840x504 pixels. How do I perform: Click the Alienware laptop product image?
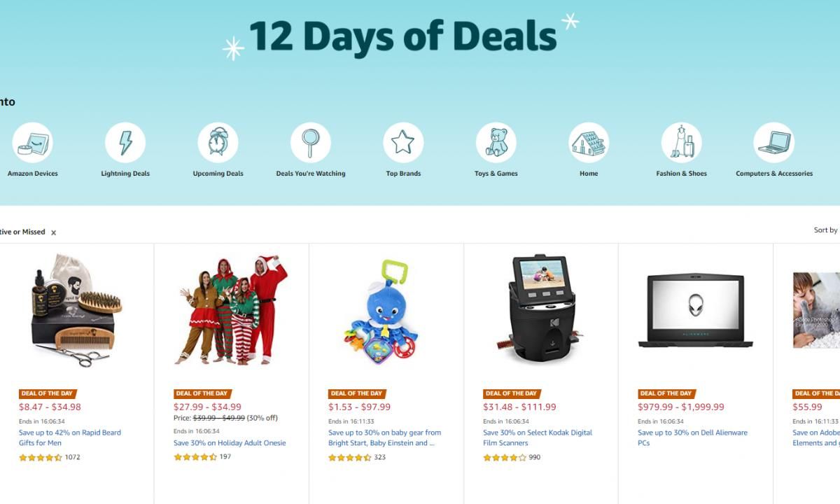696,310
